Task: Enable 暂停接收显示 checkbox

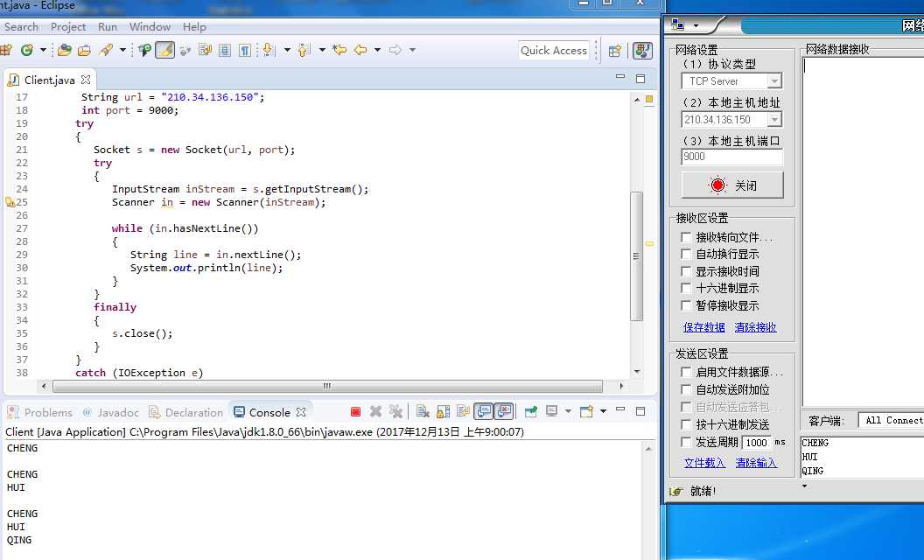Action: tap(686, 305)
